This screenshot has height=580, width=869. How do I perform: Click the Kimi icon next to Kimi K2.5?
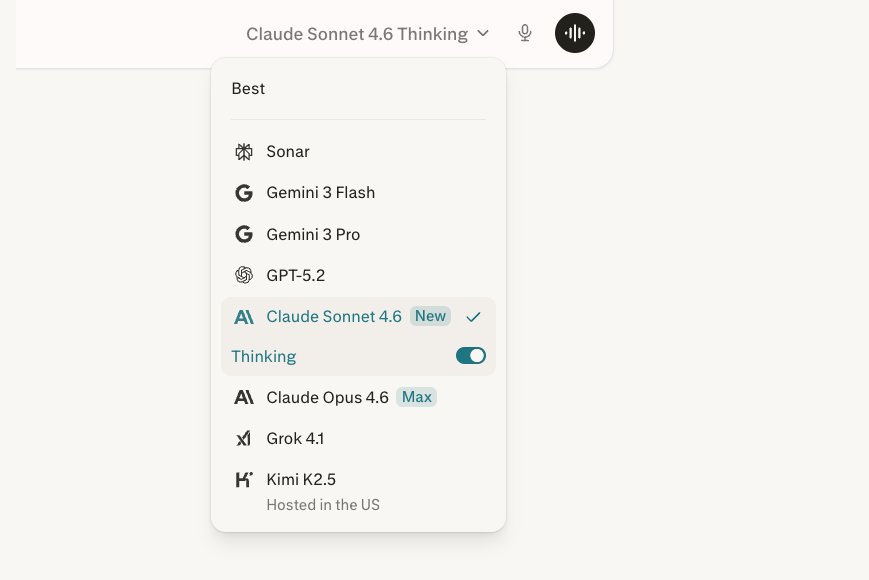(244, 479)
